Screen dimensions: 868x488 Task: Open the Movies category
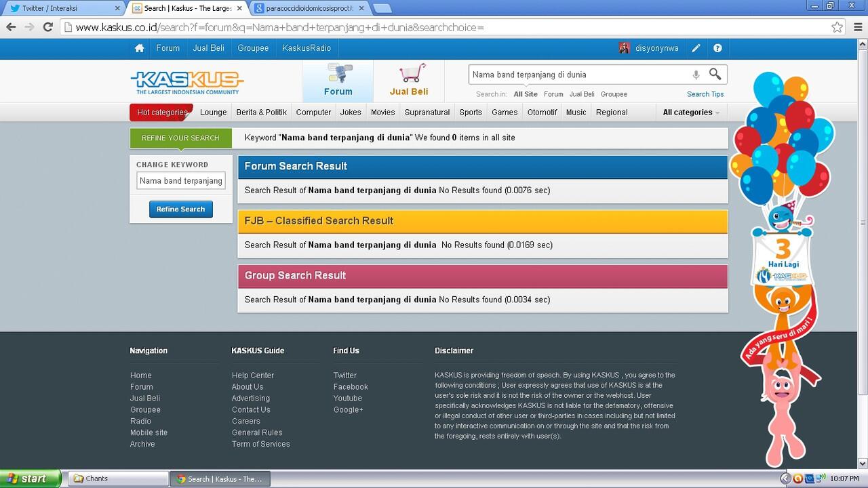pos(382,113)
